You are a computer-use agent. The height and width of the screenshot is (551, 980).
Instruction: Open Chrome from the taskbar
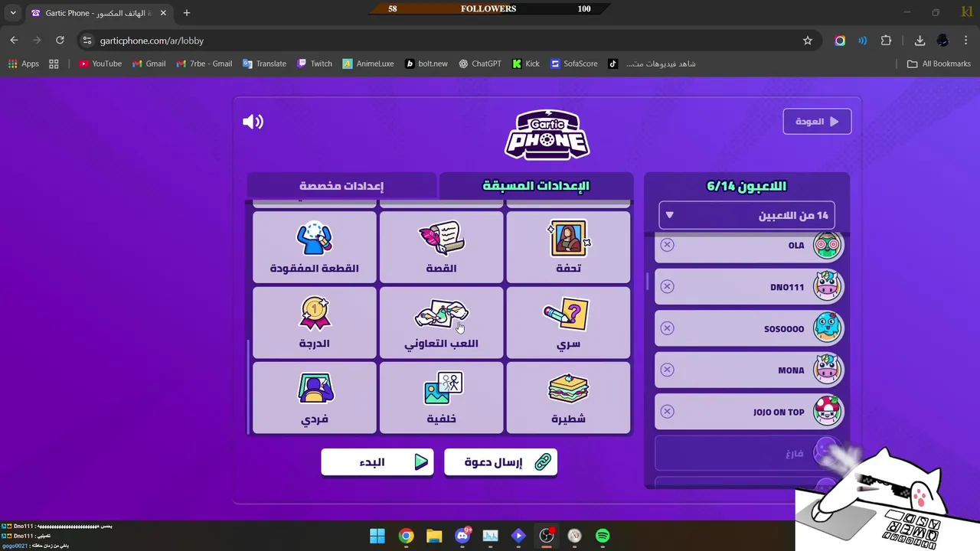click(x=406, y=536)
